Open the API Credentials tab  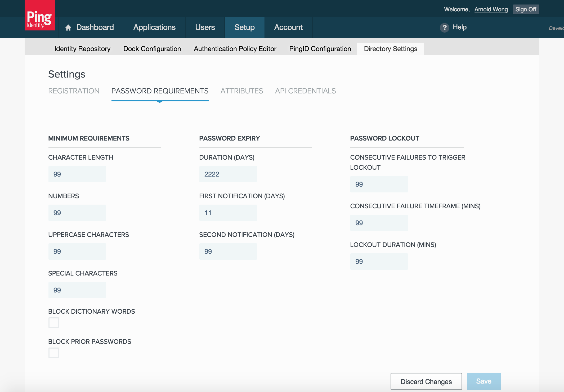pyautogui.click(x=305, y=91)
